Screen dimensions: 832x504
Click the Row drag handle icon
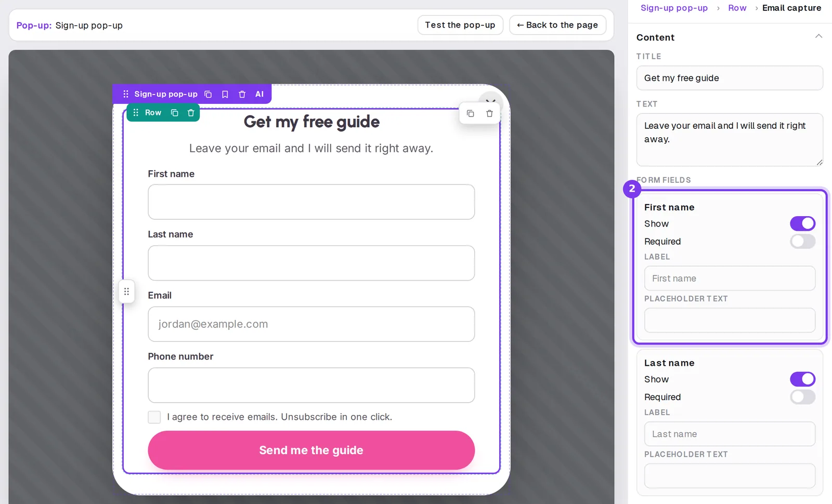click(136, 113)
